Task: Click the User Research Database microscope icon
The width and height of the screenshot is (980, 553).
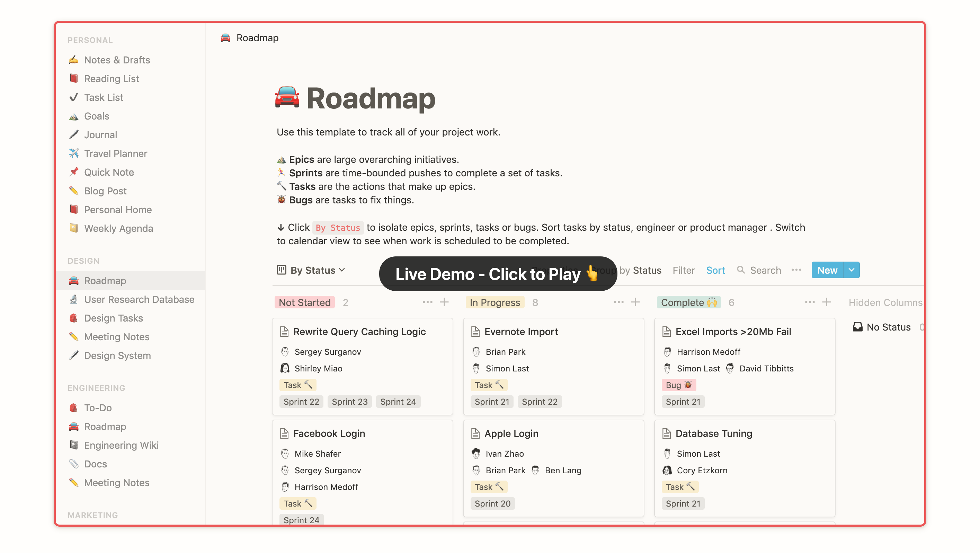Action: pos(74,299)
